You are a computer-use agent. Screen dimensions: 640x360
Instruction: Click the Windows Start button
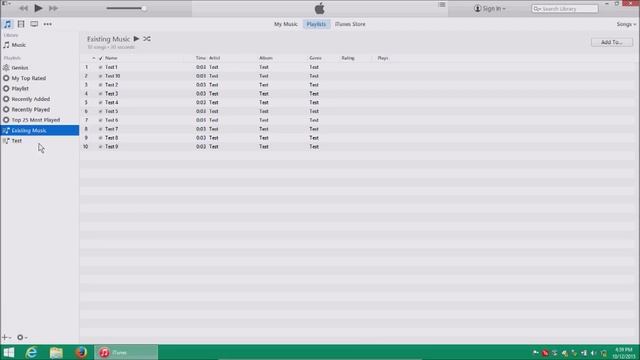click(x=9, y=352)
